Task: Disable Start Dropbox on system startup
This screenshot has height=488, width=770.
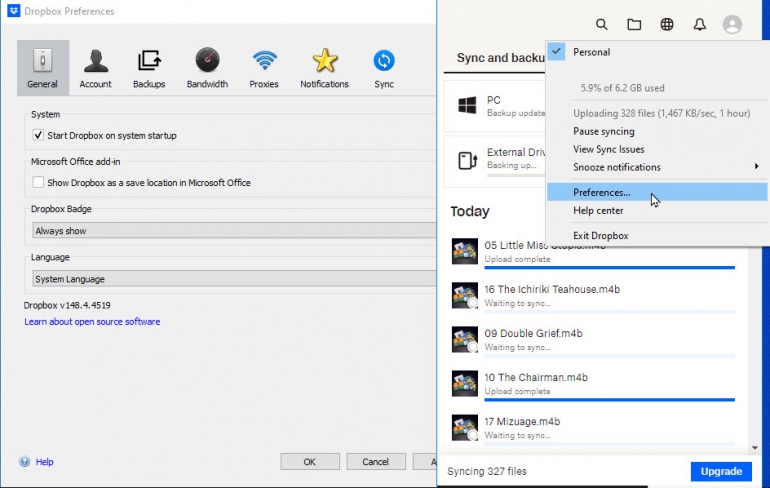Action: tap(38, 135)
